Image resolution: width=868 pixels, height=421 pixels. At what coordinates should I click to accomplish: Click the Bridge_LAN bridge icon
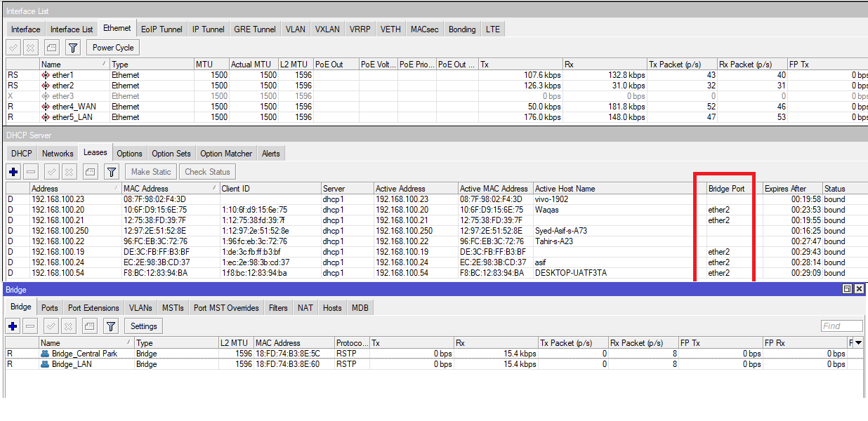(x=46, y=364)
